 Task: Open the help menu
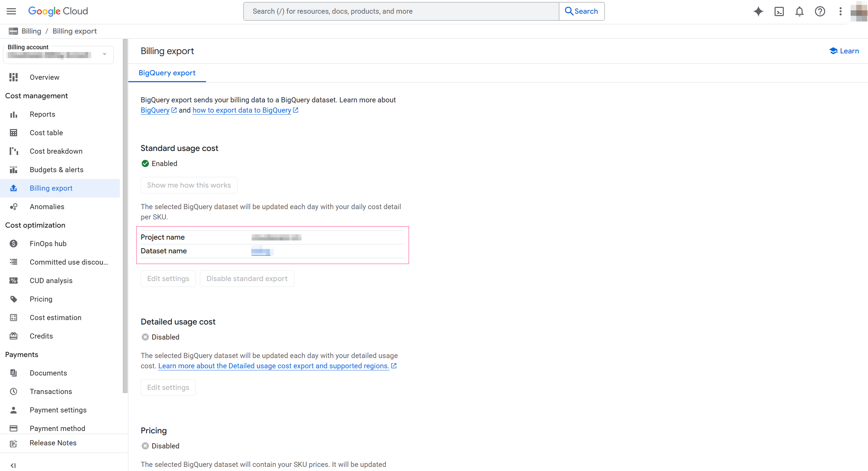(x=820, y=11)
